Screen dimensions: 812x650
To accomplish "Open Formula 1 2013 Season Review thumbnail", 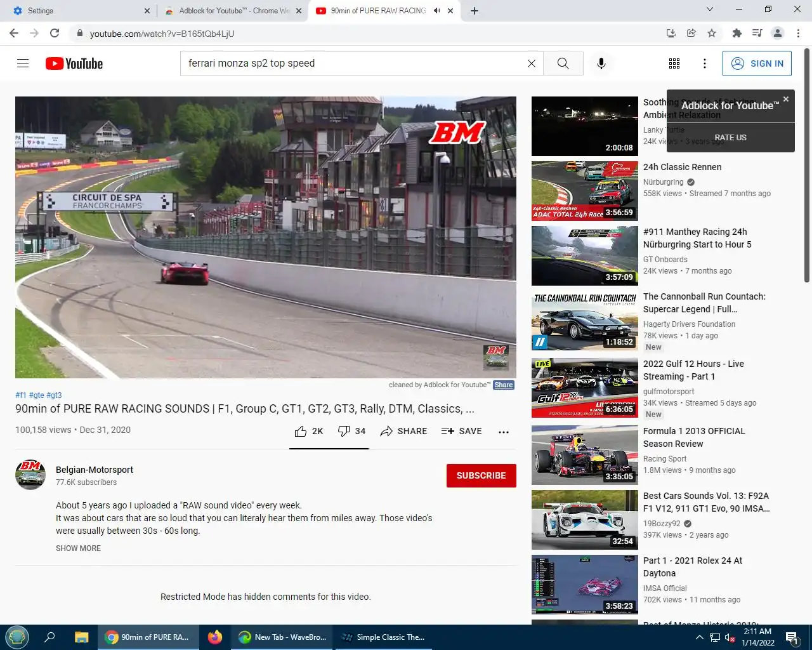I will click(x=585, y=455).
